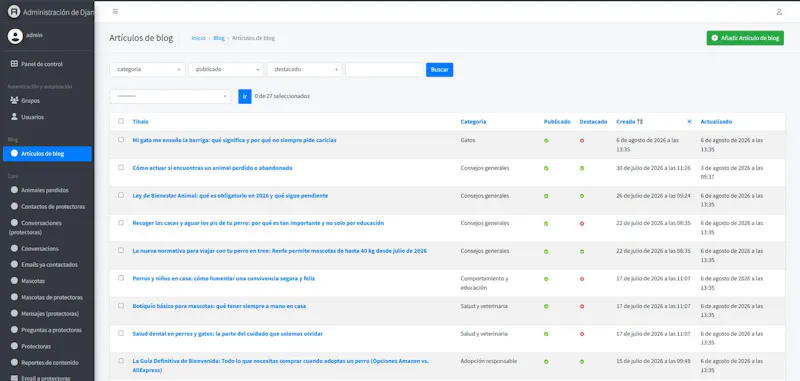The width and height of the screenshot is (800, 381).
Task: Open Conversacions in sidebar
Action: [47, 248]
